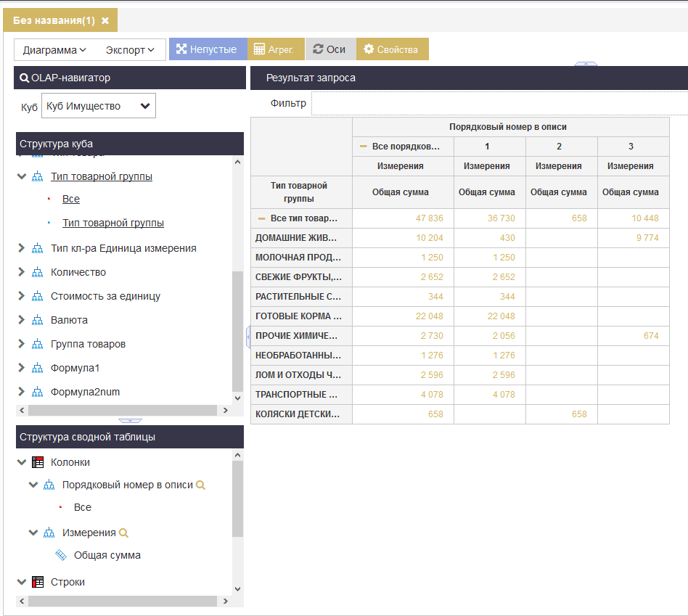
Task: Click the Порядковый номер в описи hierarchy icon
Action: [49, 485]
